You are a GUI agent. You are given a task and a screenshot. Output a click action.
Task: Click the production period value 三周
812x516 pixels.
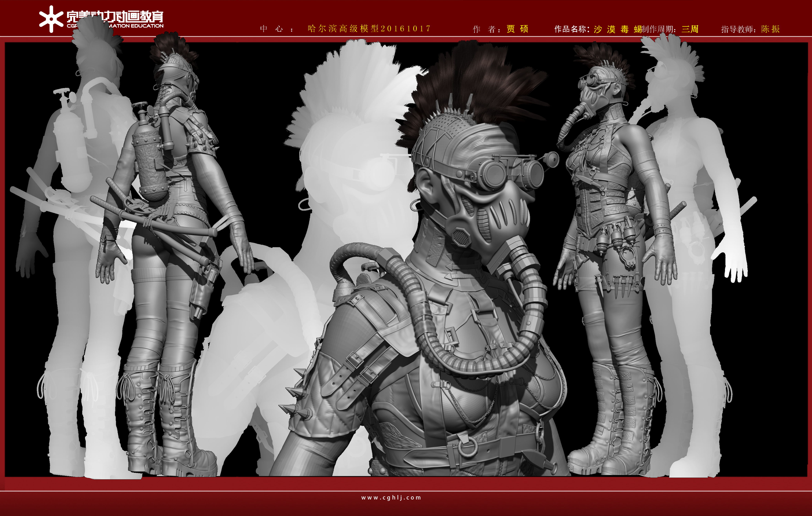point(690,29)
